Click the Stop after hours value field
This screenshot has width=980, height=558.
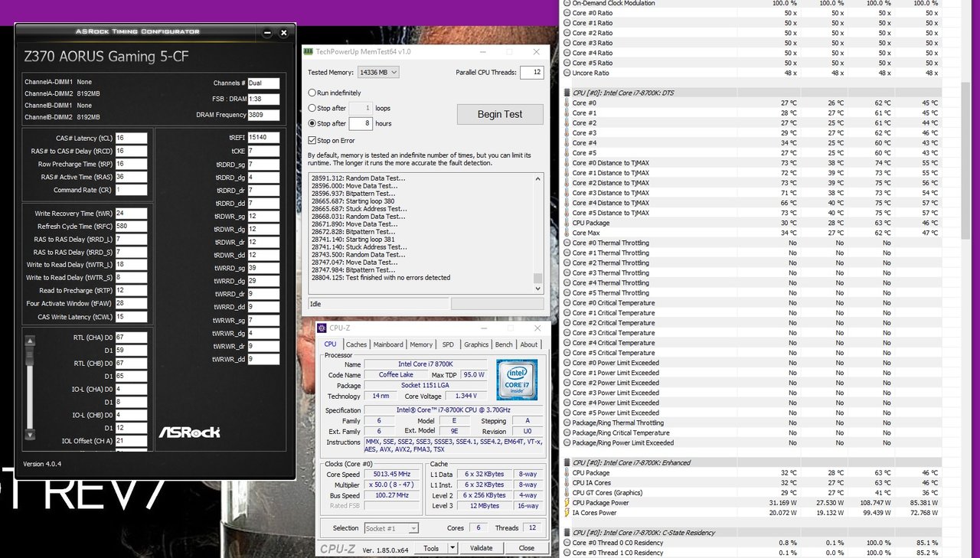click(361, 123)
